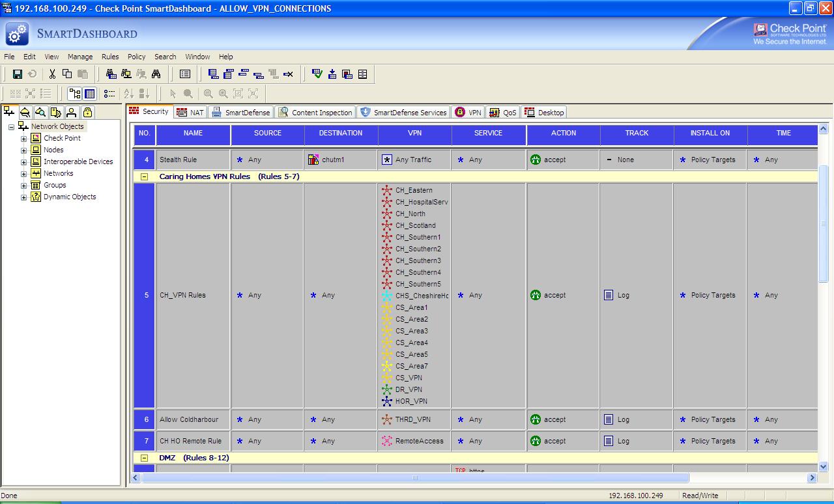Select the Network Objects tree tab icon
The height and width of the screenshot is (504, 834).
click(x=10, y=112)
